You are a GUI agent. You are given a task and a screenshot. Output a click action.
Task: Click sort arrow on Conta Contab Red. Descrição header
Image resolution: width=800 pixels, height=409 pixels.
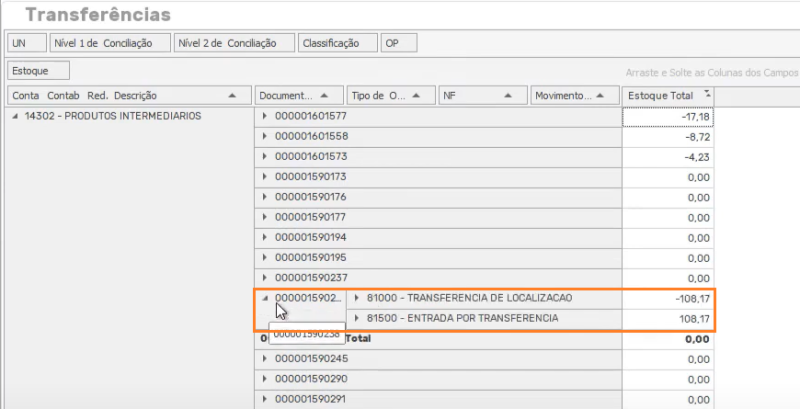[232, 95]
